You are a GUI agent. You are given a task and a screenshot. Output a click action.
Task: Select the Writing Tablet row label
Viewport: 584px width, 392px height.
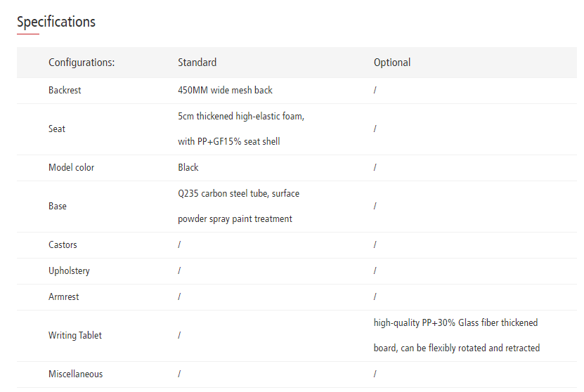click(75, 336)
